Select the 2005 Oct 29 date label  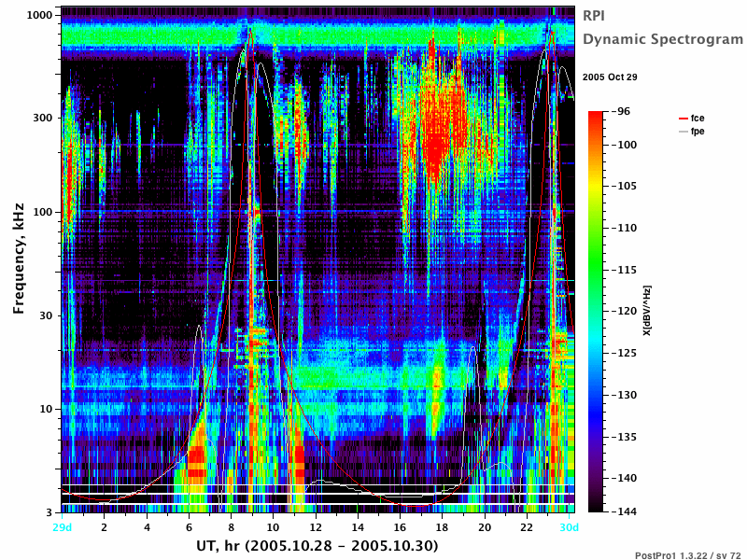[610, 77]
